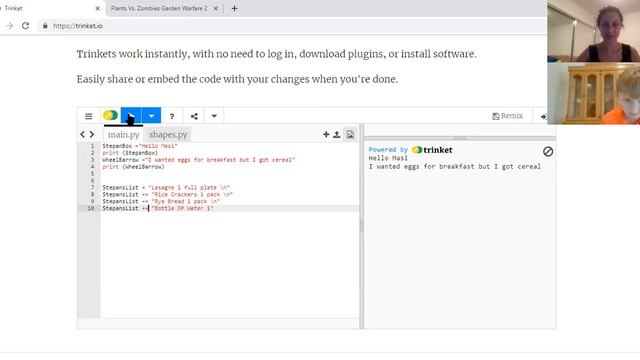The height and width of the screenshot is (360, 640).
Task: Open the help question mark icon
Action: pyautogui.click(x=172, y=116)
